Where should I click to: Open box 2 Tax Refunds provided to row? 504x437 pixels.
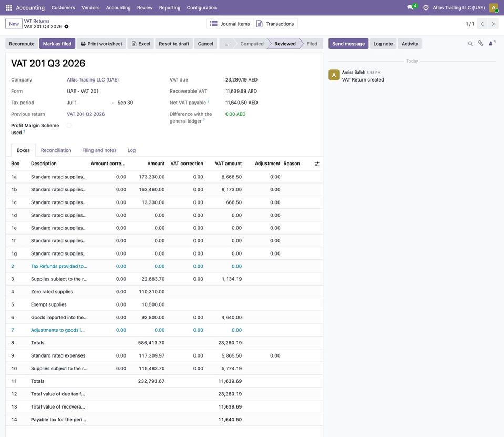(164, 266)
